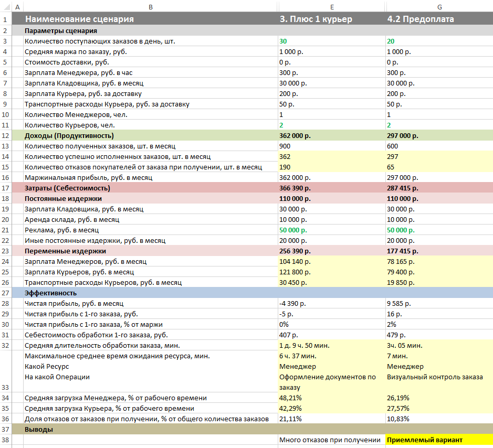Viewport: 493px width, 448px height.
Task: Select refusal share 21,11%
Action: point(290,419)
